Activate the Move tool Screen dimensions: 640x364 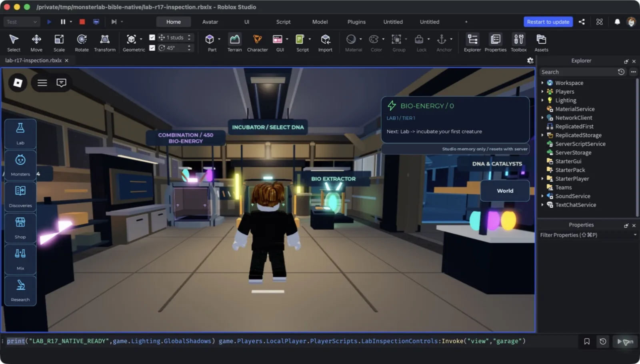pos(36,42)
